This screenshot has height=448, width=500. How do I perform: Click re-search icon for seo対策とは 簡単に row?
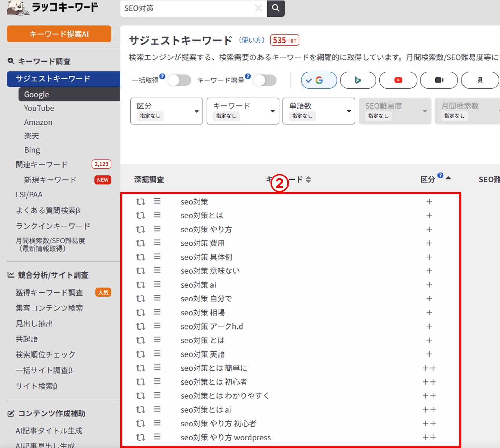coord(141,368)
